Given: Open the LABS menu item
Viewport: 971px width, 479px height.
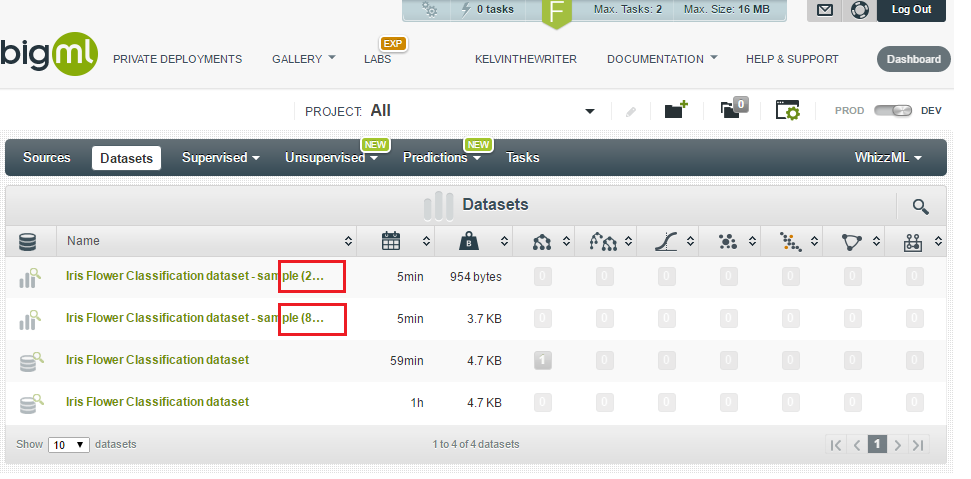Looking at the screenshot, I should click(377, 59).
